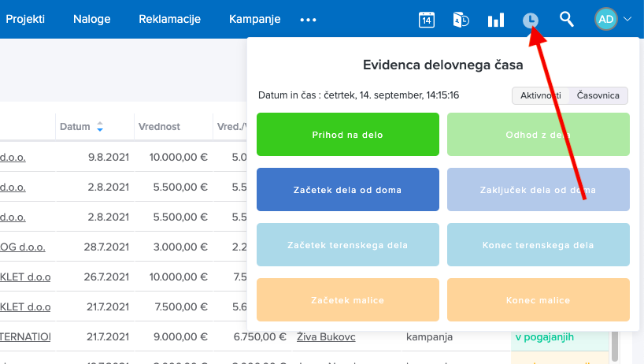Click the Konec malice button

click(x=539, y=300)
